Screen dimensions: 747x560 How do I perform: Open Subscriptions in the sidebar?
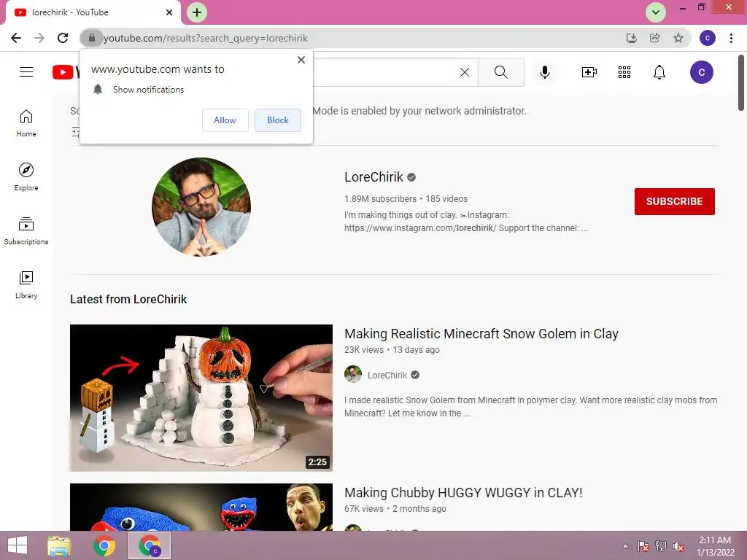(26, 231)
